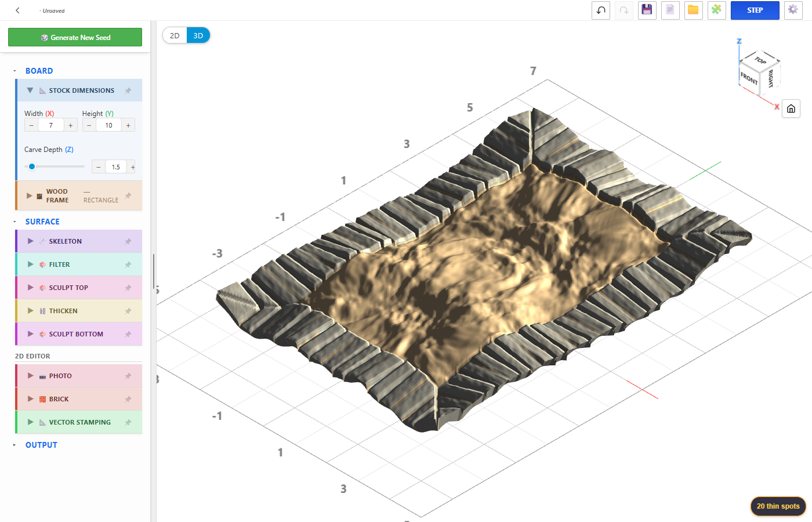Open settings with the gear icon
The image size is (812, 522).
coord(793,10)
